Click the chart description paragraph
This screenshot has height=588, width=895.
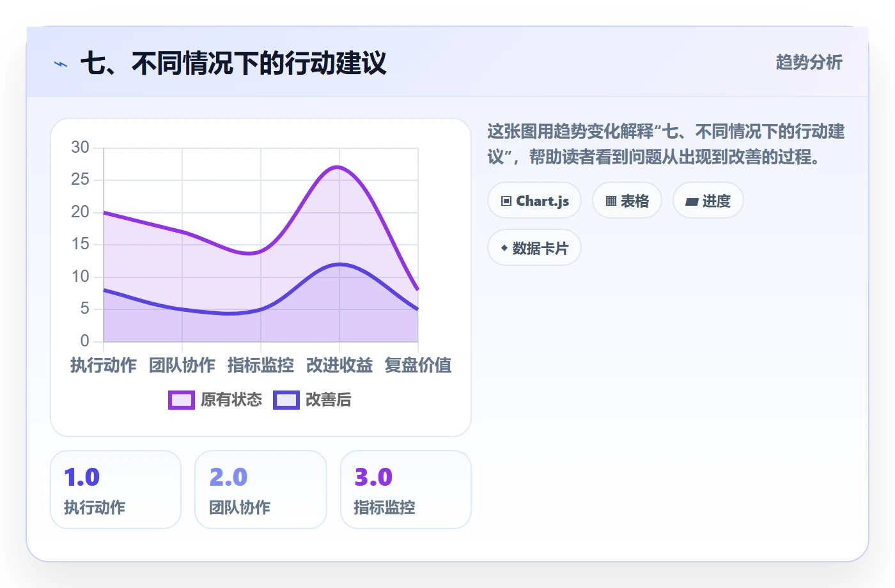(x=666, y=144)
